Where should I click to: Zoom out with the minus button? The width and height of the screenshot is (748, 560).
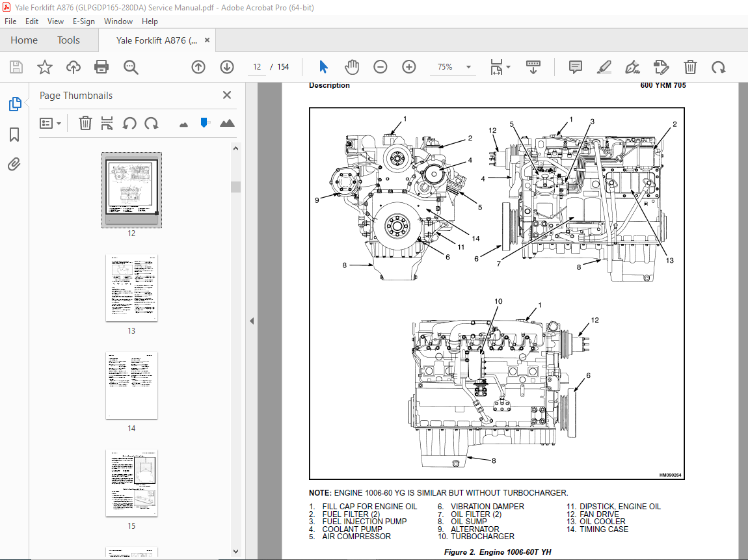pyautogui.click(x=381, y=67)
